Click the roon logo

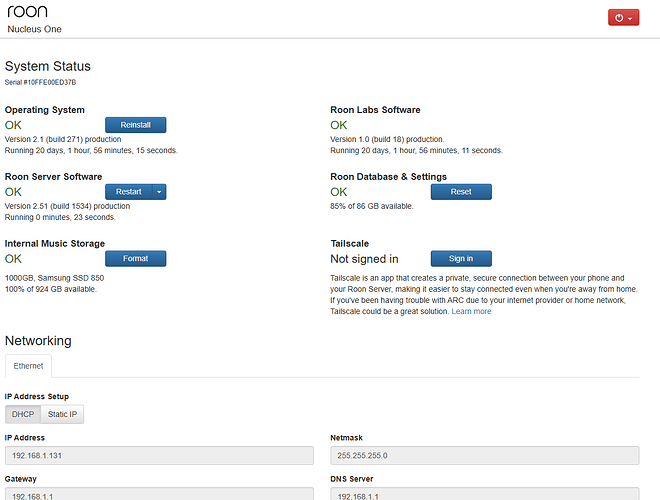pos(27,11)
